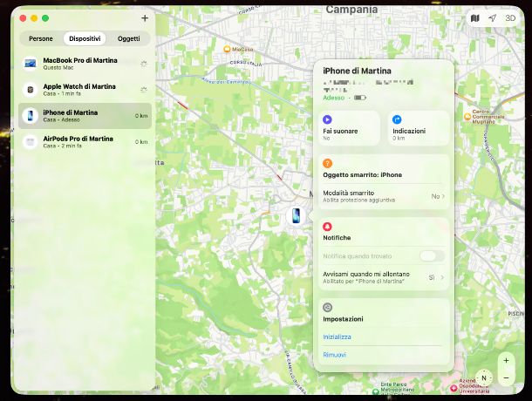The height and width of the screenshot is (401, 532).
Task: Click the Azienda Ospedaliera hospital marker
Action: point(454,388)
